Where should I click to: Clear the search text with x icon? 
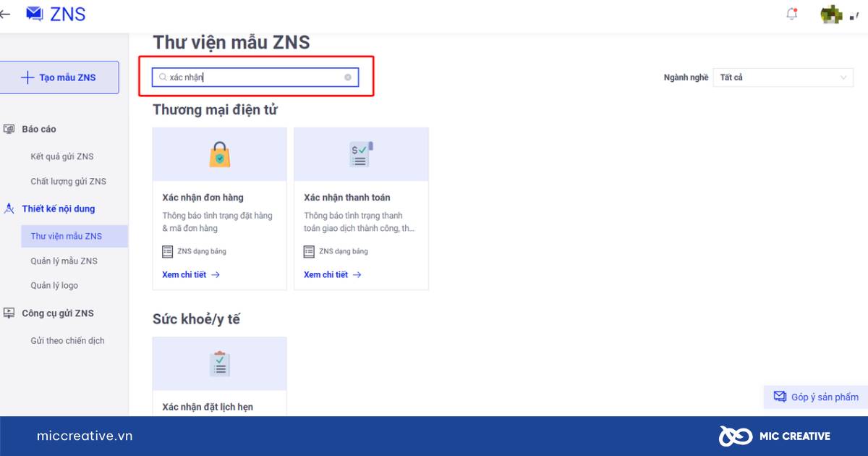tap(348, 77)
